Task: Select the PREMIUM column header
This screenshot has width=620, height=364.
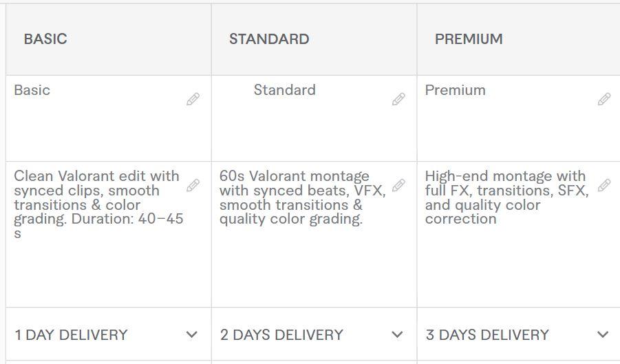Action: pos(469,39)
